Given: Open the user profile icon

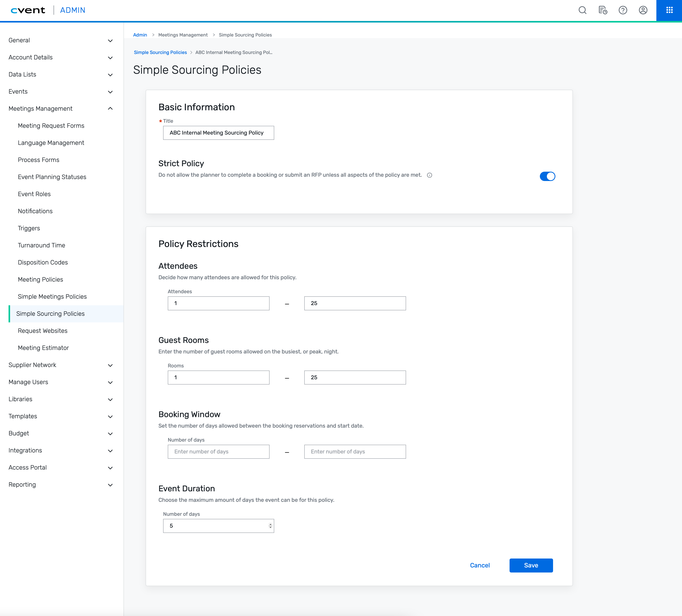Looking at the screenshot, I should coord(643,10).
